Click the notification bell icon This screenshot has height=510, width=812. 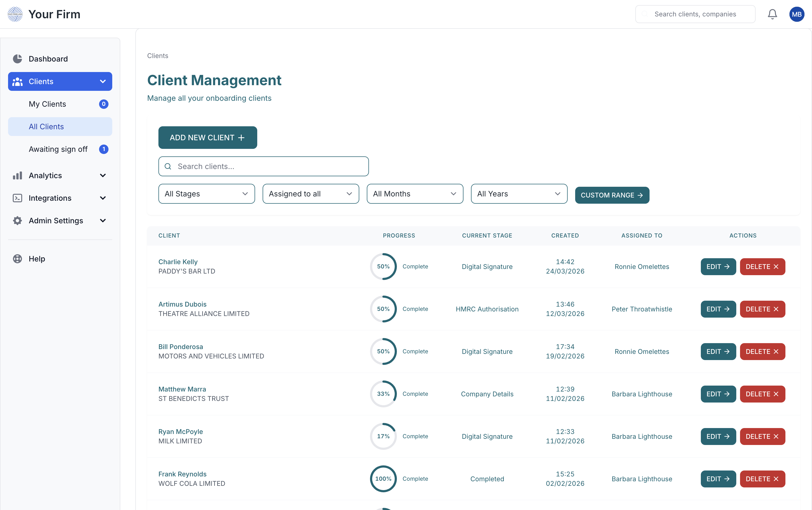(x=772, y=14)
